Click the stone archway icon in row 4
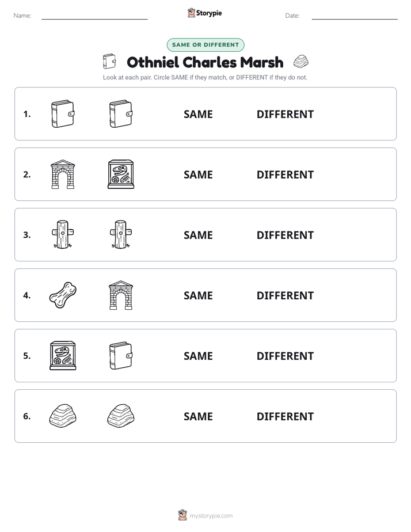This screenshot has width=411, height=532. click(x=121, y=295)
